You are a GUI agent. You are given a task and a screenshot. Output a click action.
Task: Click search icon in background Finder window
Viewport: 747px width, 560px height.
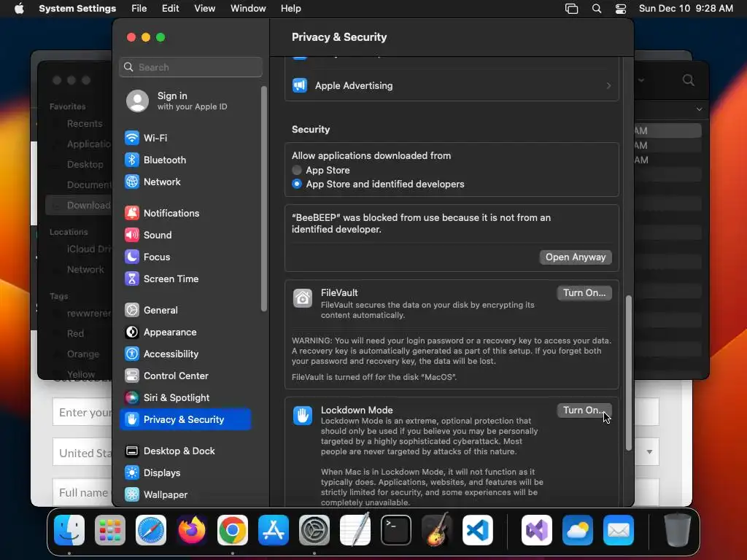click(x=689, y=80)
